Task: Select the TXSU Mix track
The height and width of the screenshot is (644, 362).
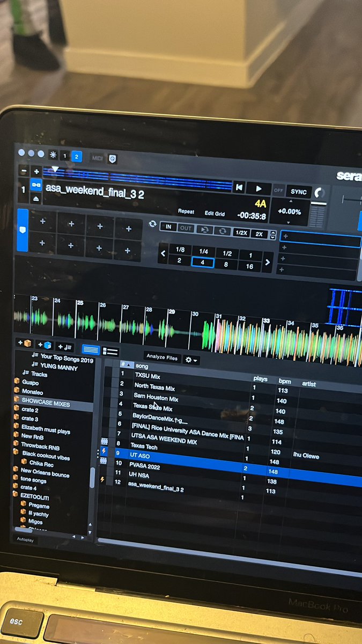Action: pyautogui.click(x=147, y=376)
